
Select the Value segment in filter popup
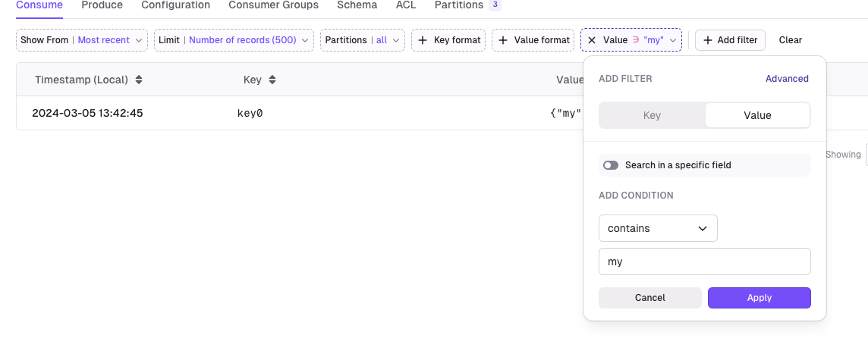(x=757, y=115)
